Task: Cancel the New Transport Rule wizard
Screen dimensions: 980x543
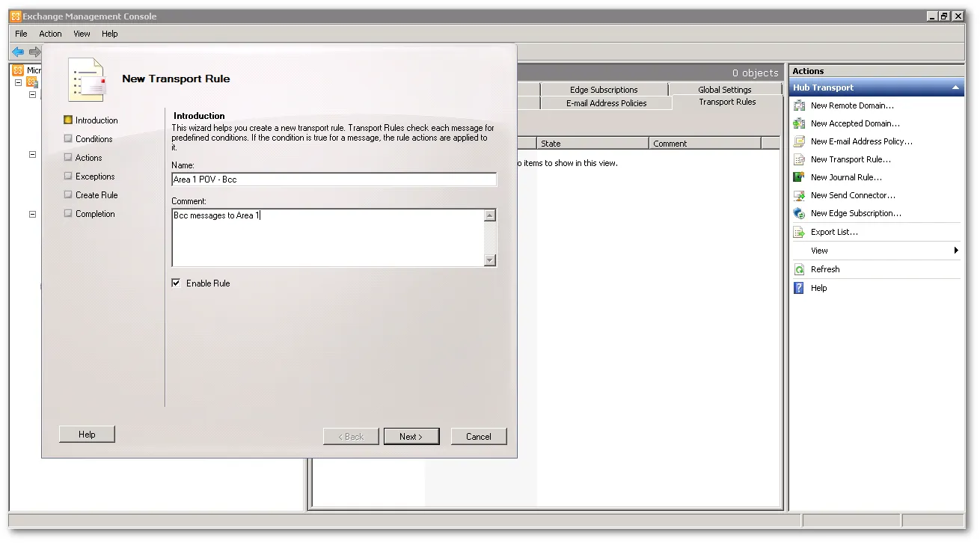Action: [478, 437]
